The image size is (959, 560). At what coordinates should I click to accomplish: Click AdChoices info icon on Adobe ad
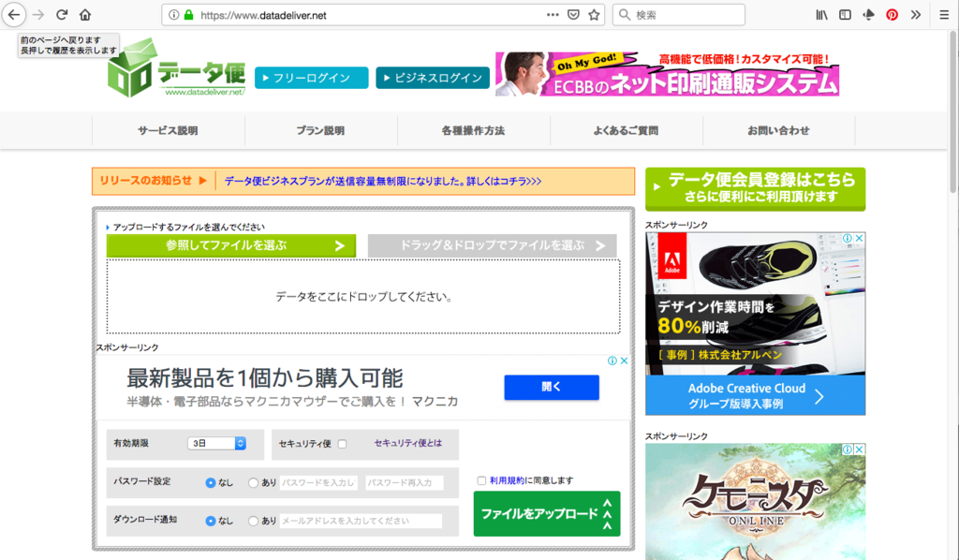[847, 239]
